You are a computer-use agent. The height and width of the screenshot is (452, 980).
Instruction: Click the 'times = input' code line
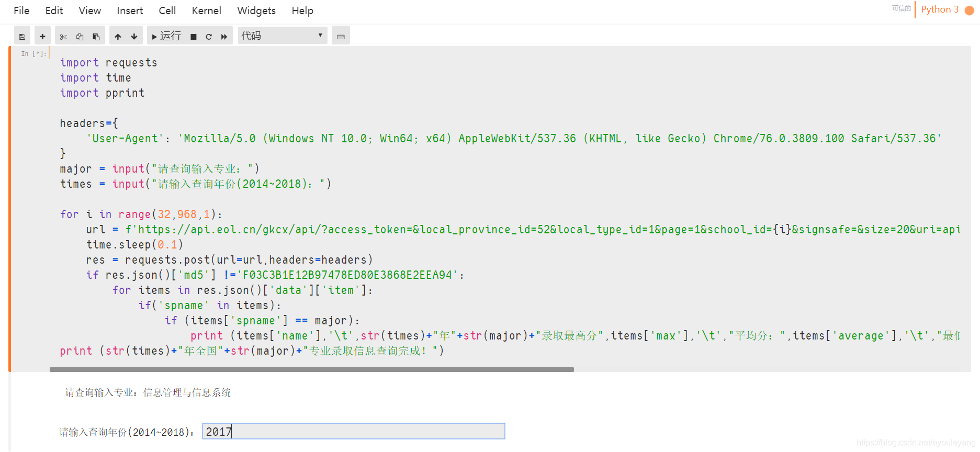[x=196, y=184]
